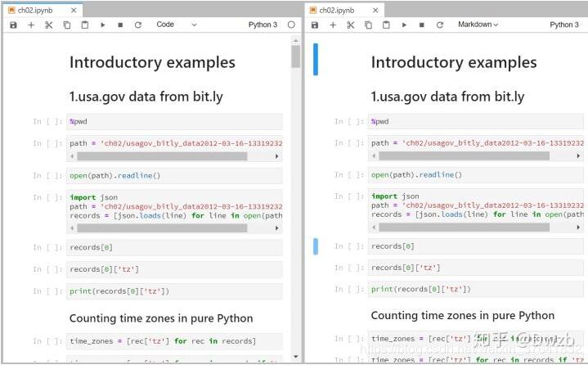The width and height of the screenshot is (588, 365).
Task: Collapse the Introductory examples cell via blue bar
Action: (x=316, y=60)
